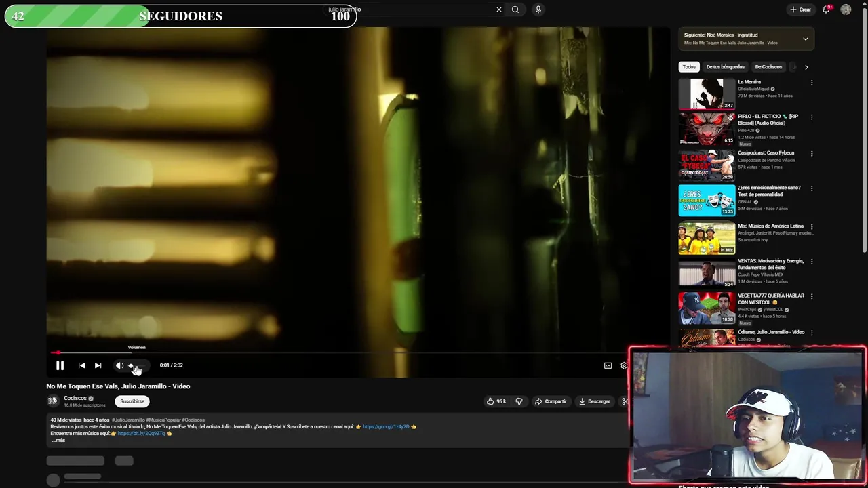Click the 0:01 / 2:32 time display

pyautogui.click(x=171, y=365)
